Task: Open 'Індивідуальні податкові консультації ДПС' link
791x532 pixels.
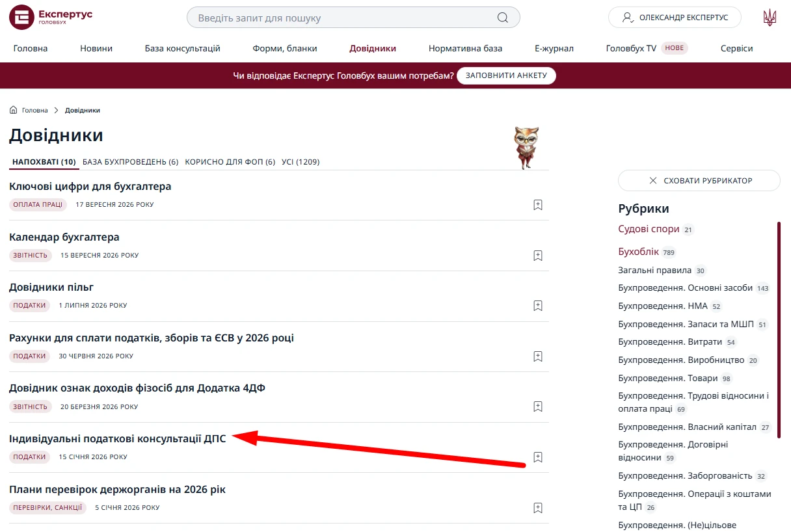Action: point(118,439)
